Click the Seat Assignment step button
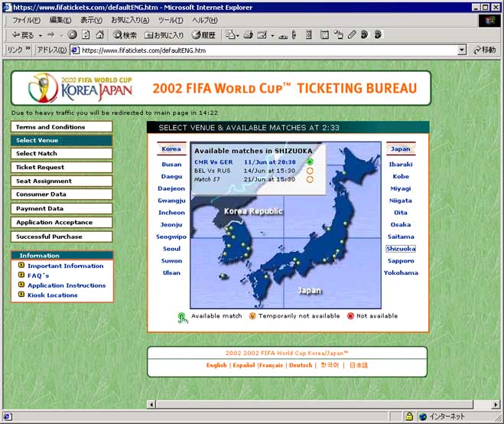504x424 pixels. pyautogui.click(x=61, y=181)
